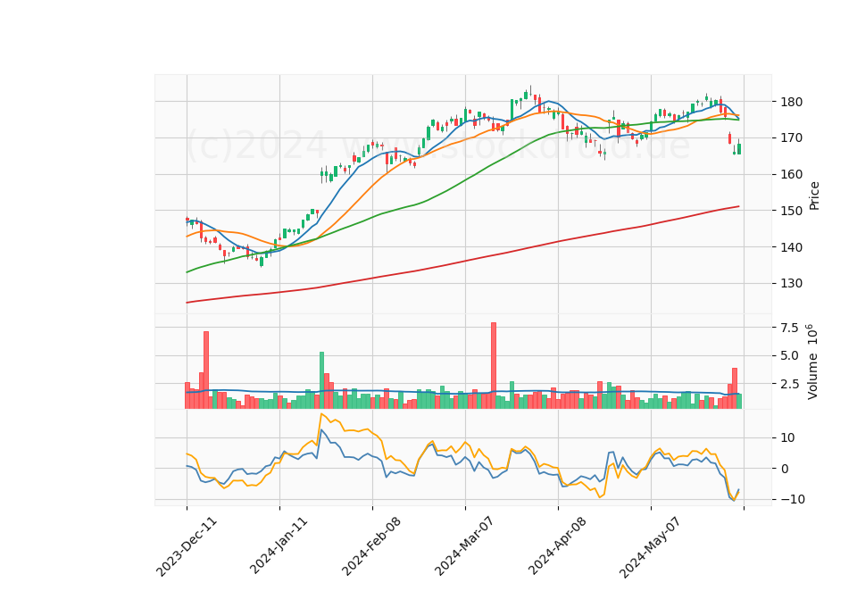Viewport: 857px width, 616px height.
Task: Click the 2023-Dec-11 date label
Action: [x=187, y=546]
